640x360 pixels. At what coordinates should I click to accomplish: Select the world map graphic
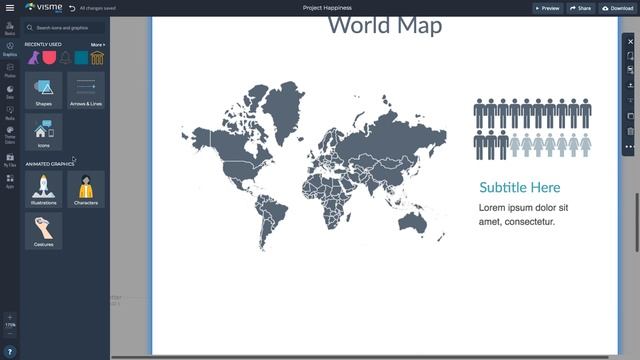[314, 166]
